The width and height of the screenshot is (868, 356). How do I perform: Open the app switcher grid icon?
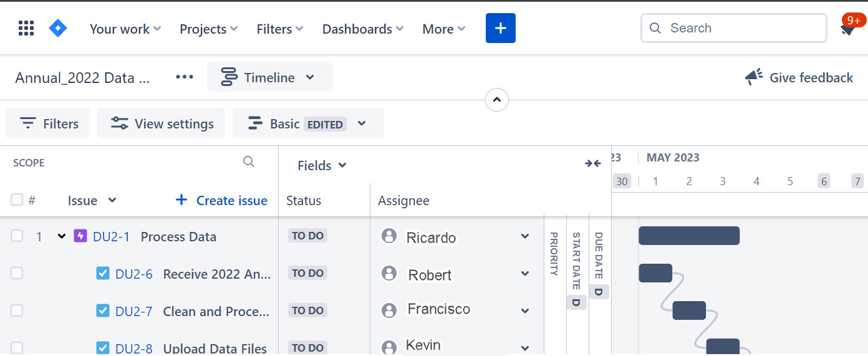[26, 29]
